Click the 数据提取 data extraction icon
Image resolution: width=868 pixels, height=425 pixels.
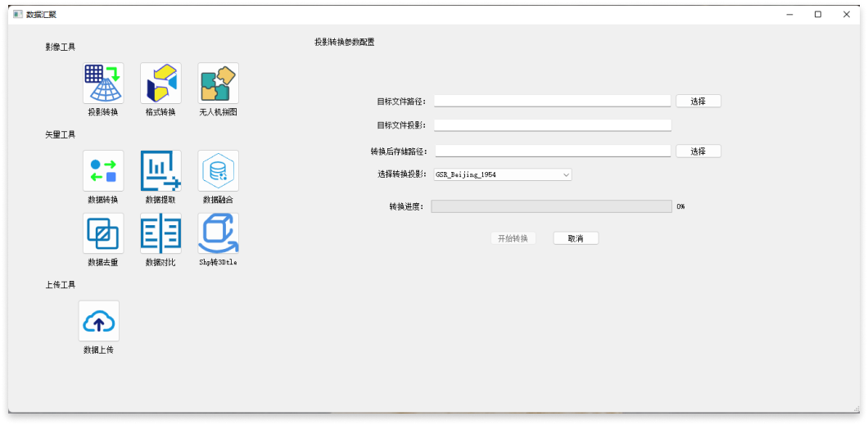pos(160,170)
